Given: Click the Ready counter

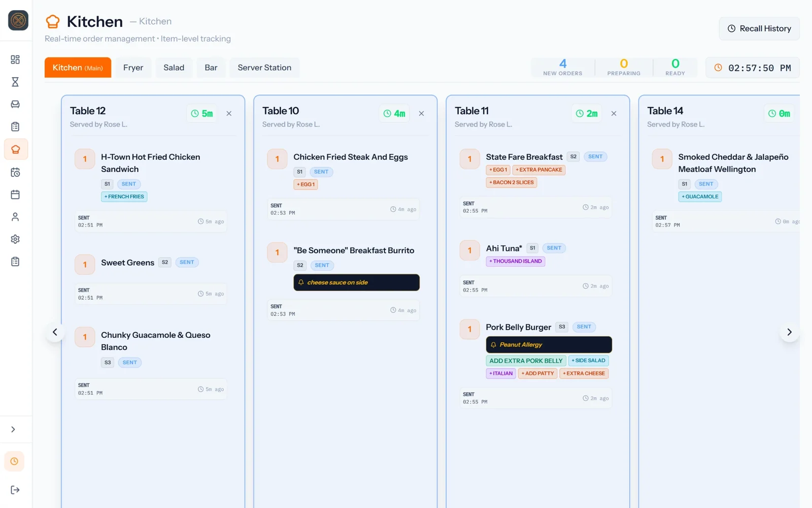Looking at the screenshot, I should point(675,67).
